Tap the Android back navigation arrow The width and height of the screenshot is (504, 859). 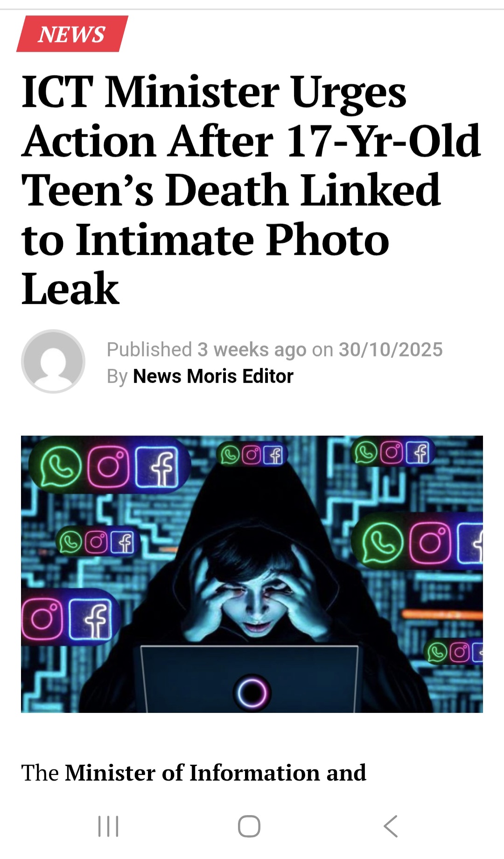click(x=391, y=826)
